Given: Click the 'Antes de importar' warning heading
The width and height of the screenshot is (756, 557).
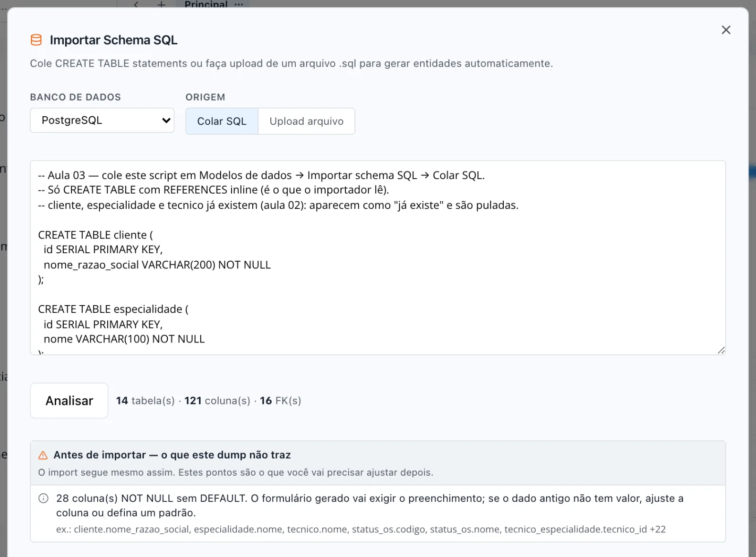Looking at the screenshot, I should 172,455.
